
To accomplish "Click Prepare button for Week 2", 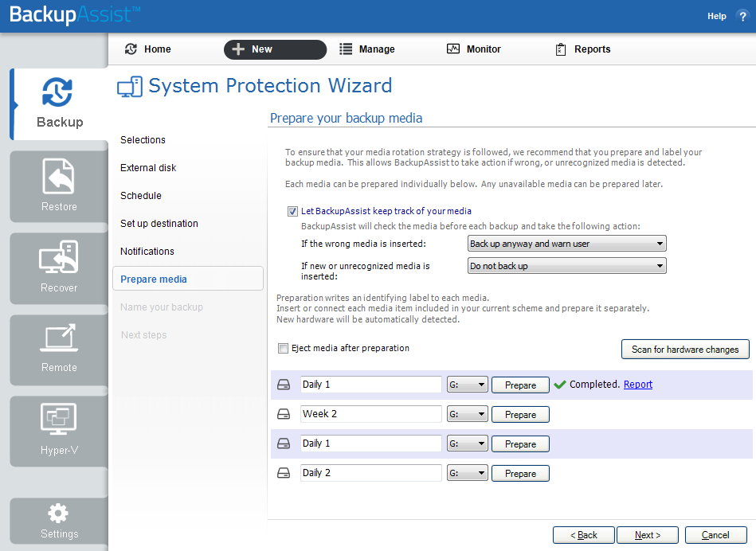I will click(x=520, y=415).
